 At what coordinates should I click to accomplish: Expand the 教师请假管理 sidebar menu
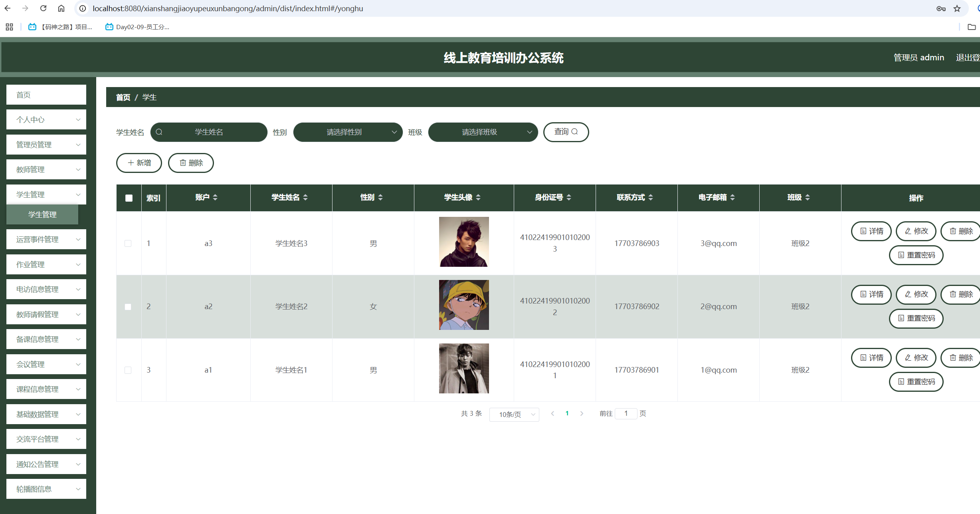pyautogui.click(x=46, y=314)
